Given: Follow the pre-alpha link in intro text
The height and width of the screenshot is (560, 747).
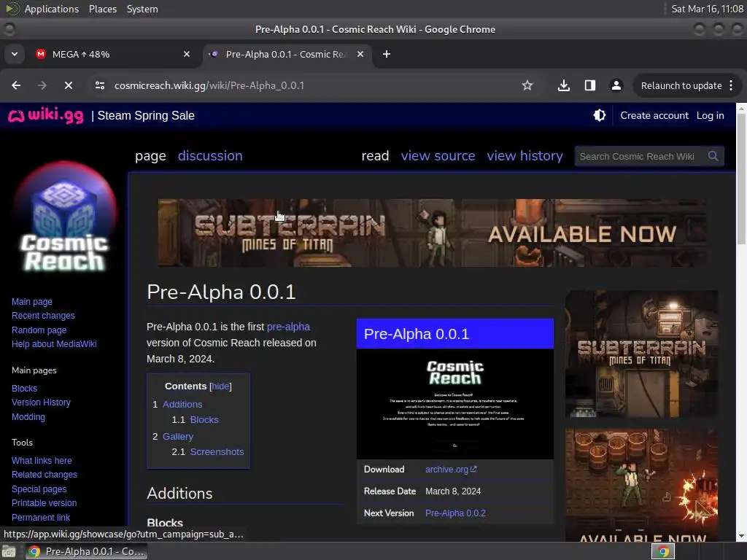Looking at the screenshot, I should 288,327.
